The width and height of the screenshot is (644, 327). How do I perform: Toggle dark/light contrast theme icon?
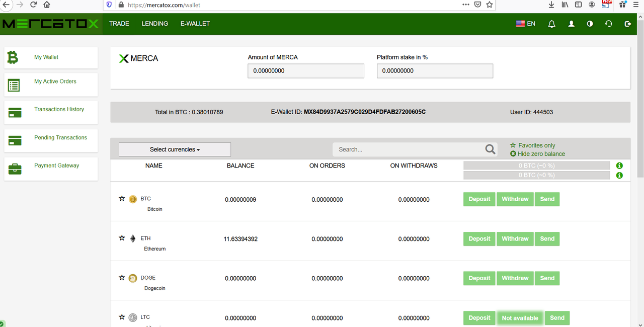click(590, 24)
